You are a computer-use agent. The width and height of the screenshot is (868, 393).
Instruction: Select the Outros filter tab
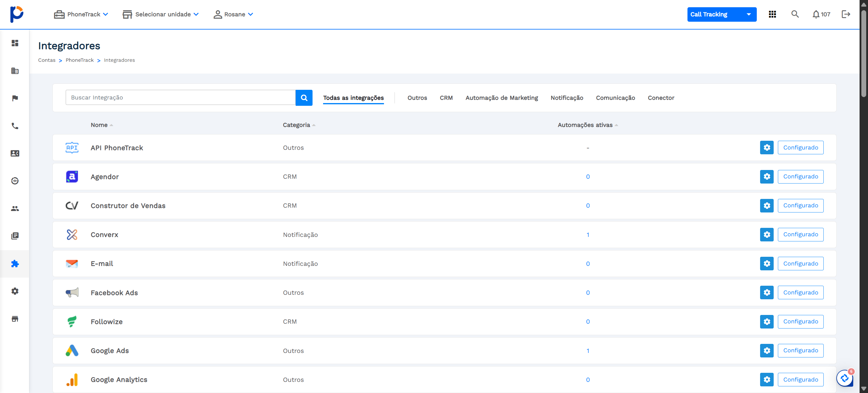pos(417,98)
